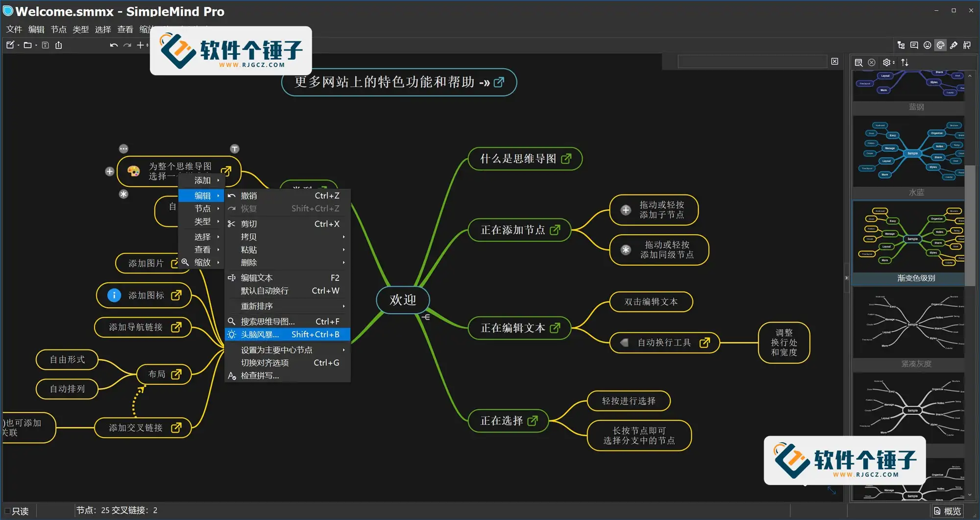Click the share/export icon
980x520 pixels.
(x=59, y=45)
